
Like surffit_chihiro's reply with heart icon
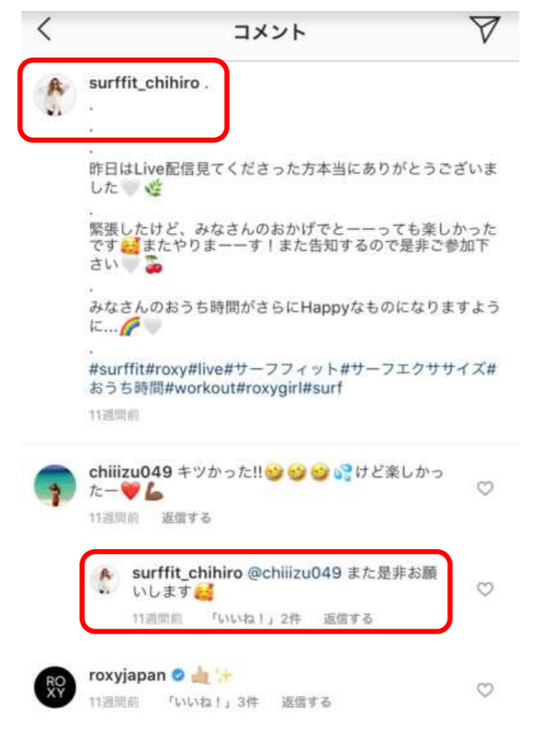click(485, 589)
